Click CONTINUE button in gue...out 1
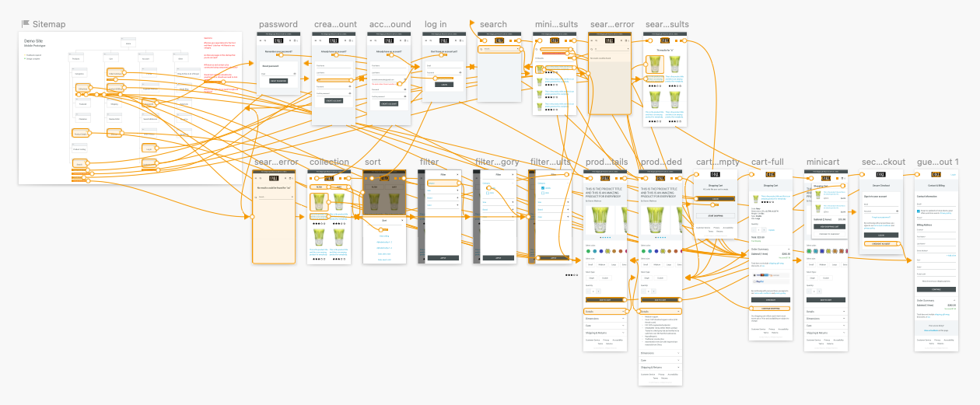Screen dimensions: 980x405 (936, 289)
